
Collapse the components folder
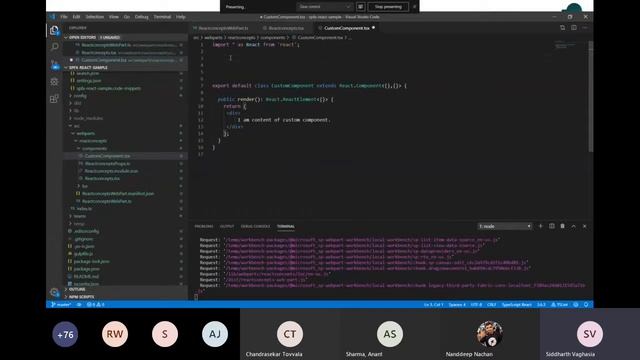coord(92,148)
